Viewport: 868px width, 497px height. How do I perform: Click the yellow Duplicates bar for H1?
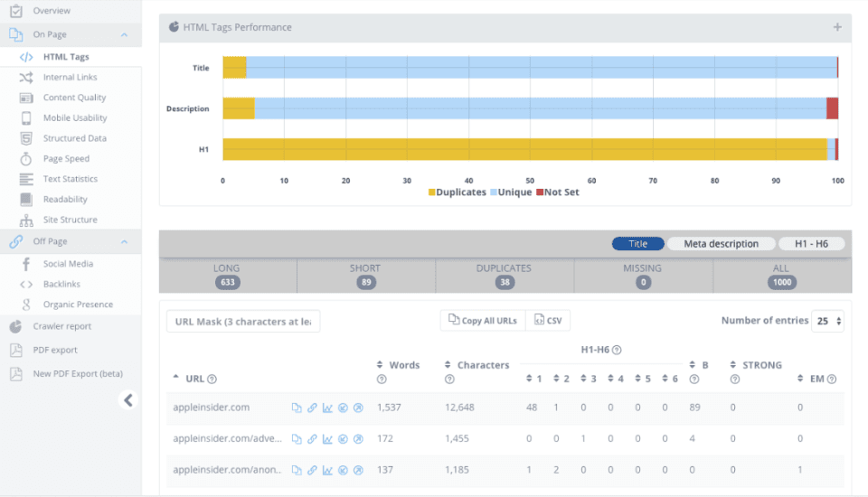tap(524, 149)
